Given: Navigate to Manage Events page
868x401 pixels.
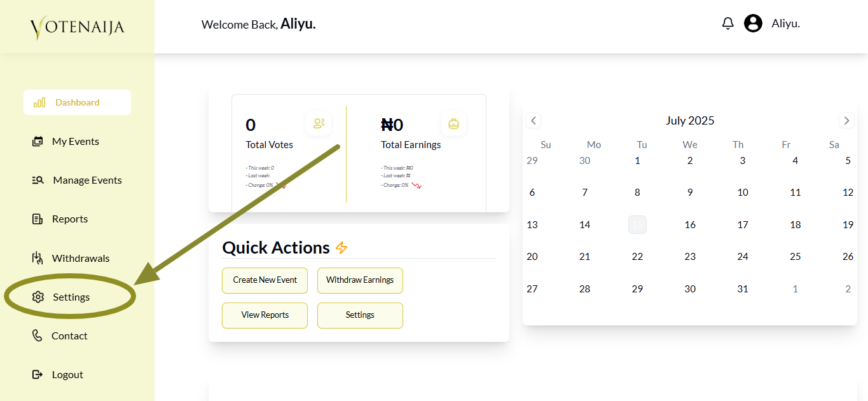Looking at the screenshot, I should click(87, 180).
